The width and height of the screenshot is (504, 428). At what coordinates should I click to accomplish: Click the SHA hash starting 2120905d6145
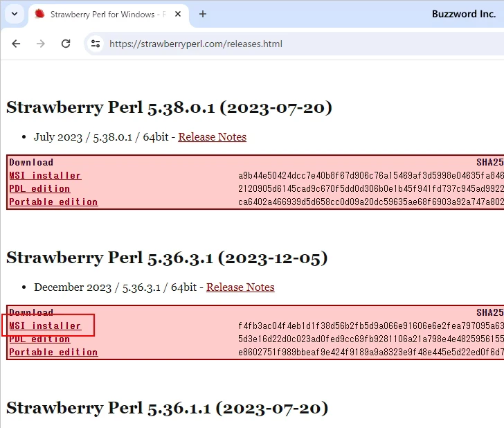tap(371, 189)
